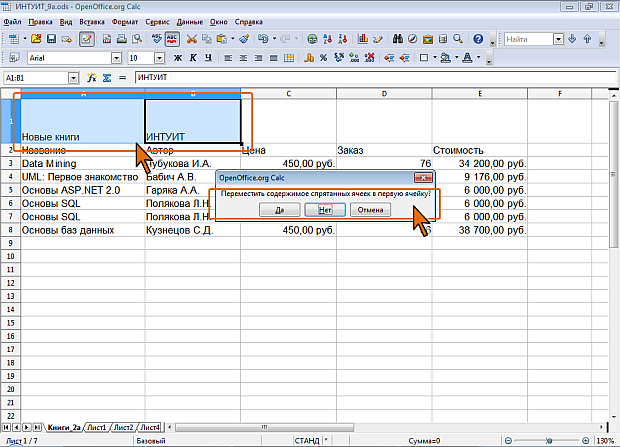The height and width of the screenshot is (447, 620).
Task: Open the Styles and Formatting icon
Action: click(x=14, y=58)
